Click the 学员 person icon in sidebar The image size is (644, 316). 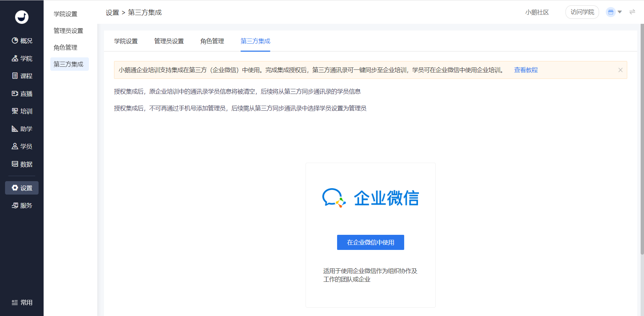click(15, 146)
